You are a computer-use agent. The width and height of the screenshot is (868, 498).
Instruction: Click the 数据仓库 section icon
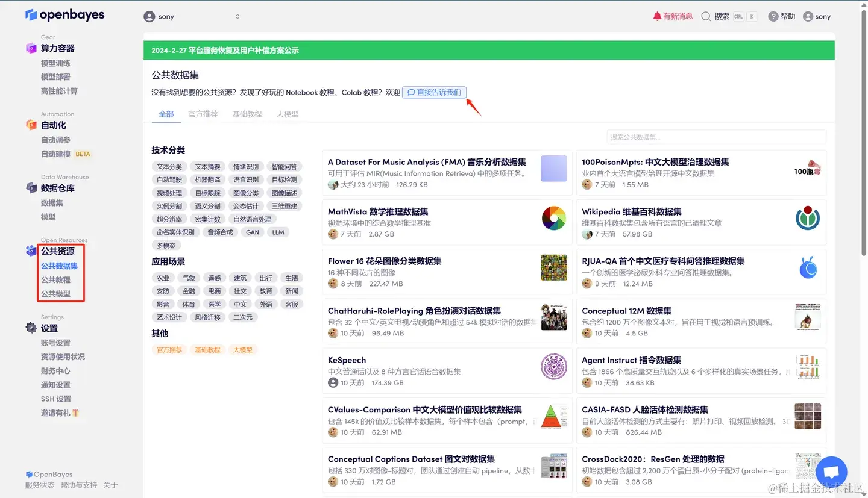31,188
